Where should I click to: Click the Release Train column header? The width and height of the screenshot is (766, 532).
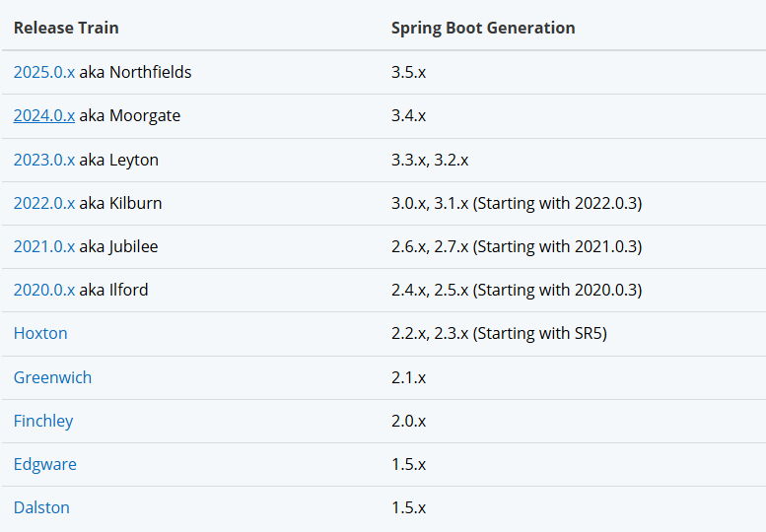(x=66, y=28)
